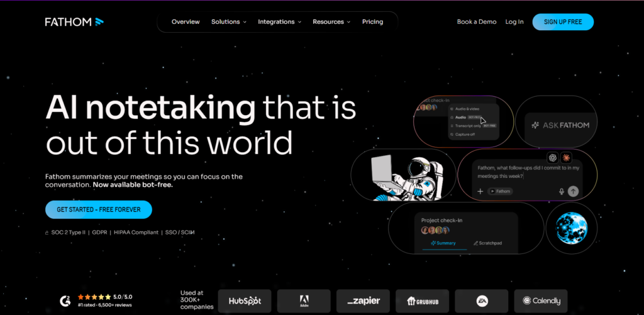Click the lock icon beside SOC 2
The height and width of the screenshot is (315, 644).
coord(47,233)
